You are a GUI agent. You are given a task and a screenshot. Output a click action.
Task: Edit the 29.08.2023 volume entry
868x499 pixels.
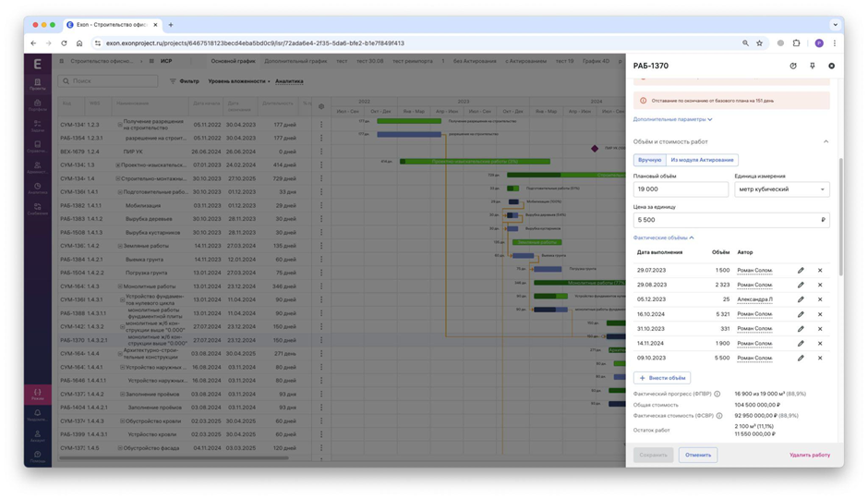(801, 285)
